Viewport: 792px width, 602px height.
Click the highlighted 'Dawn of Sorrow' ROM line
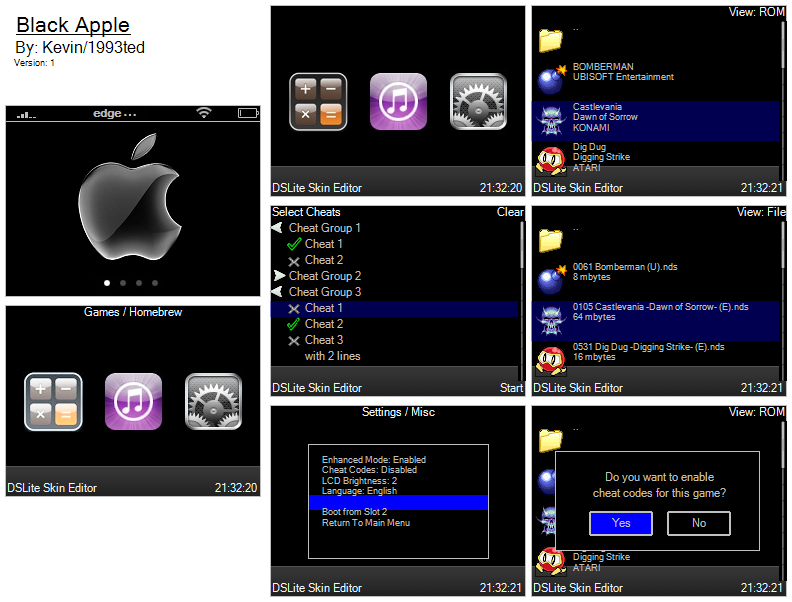point(605,117)
